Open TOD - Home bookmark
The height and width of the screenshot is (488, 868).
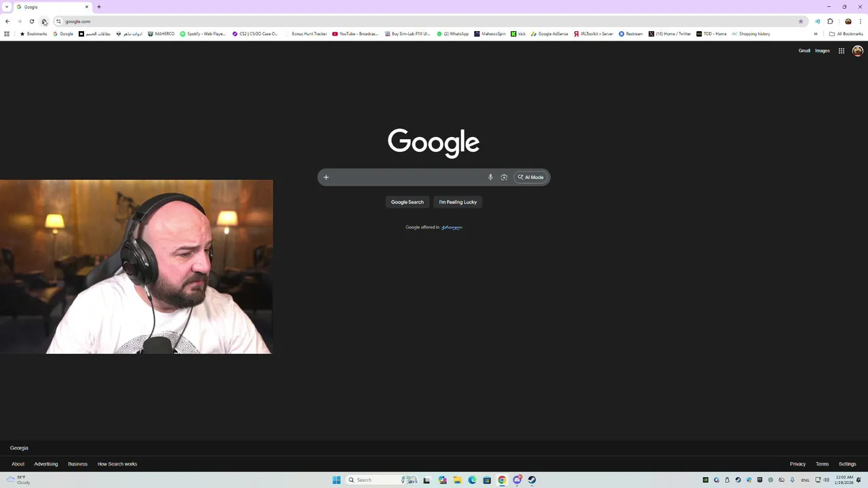point(711,34)
